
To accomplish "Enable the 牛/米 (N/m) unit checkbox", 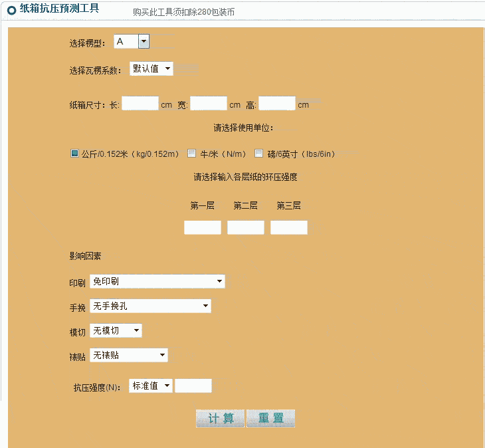I will pyautogui.click(x=192, y=154).
